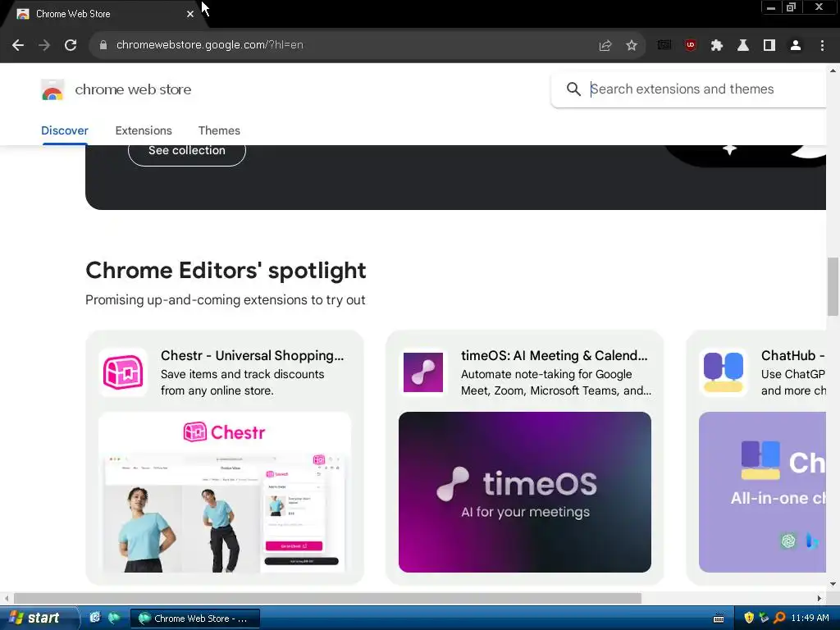840x630 pixels.
Task: Open the Chestr pink chest icon
Action: (x=123, y=372)
